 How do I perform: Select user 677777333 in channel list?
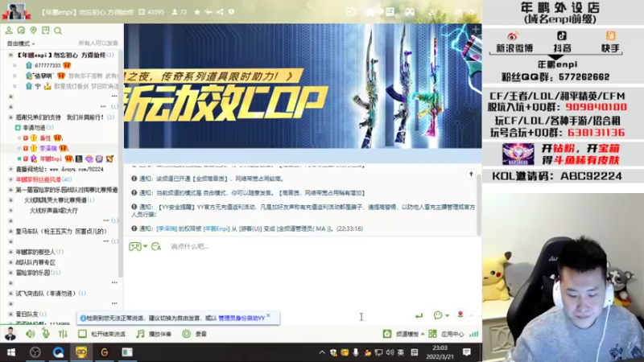(47, 65)
